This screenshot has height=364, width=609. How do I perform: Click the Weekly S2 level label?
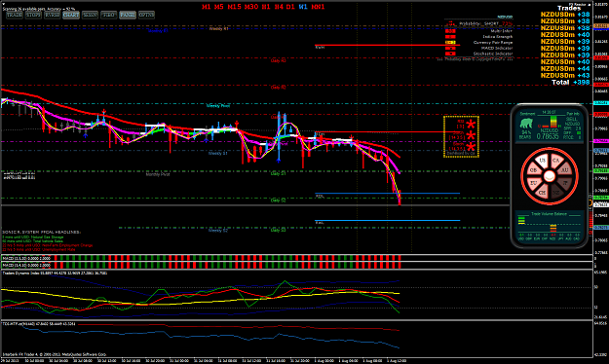[218, 231]
